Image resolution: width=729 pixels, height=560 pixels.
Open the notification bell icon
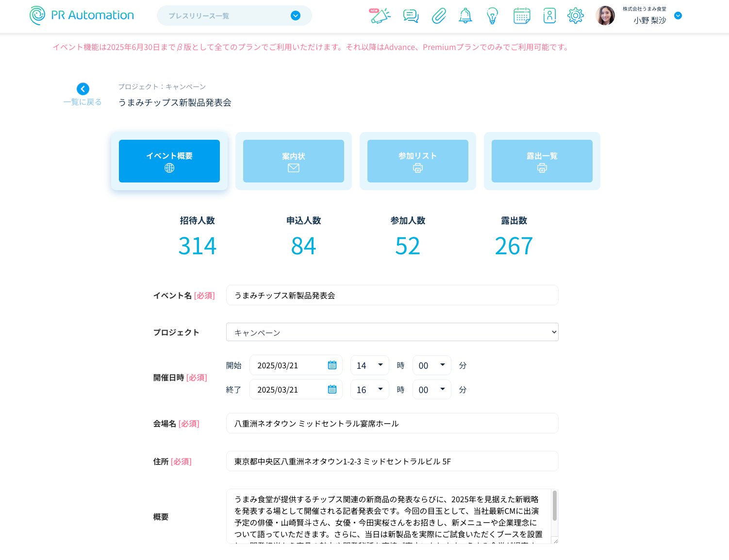465,16
